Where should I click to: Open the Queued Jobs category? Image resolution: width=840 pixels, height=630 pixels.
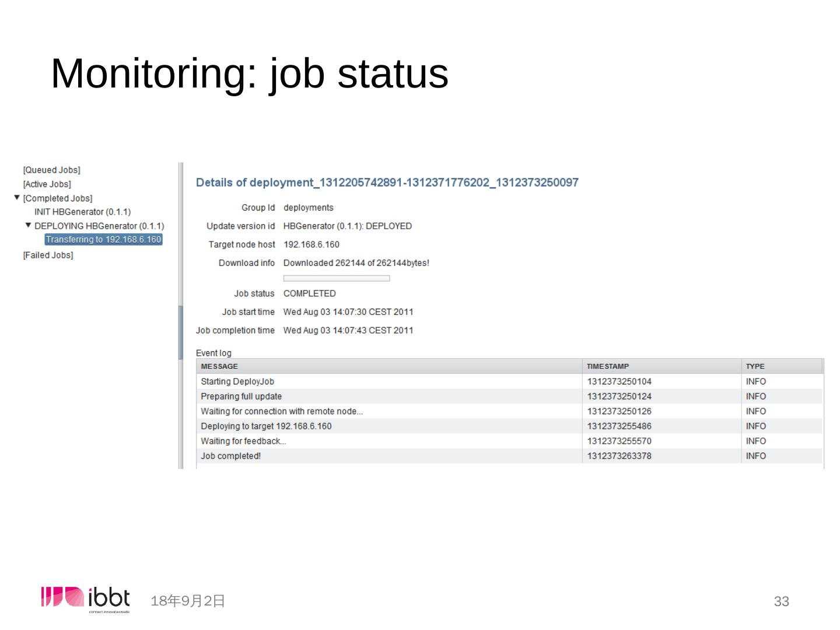click(51, 170)
